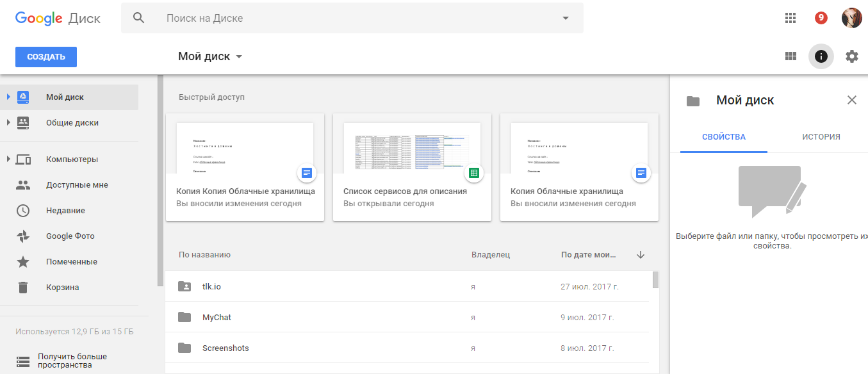Viewport: 868px width, 374px height.
Task: Select the Свойства tab
Action: coord(723,136)
